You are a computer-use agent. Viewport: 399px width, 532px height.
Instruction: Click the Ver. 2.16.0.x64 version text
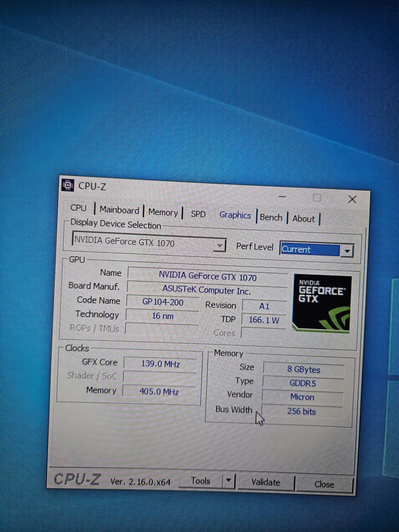[140, 482]
